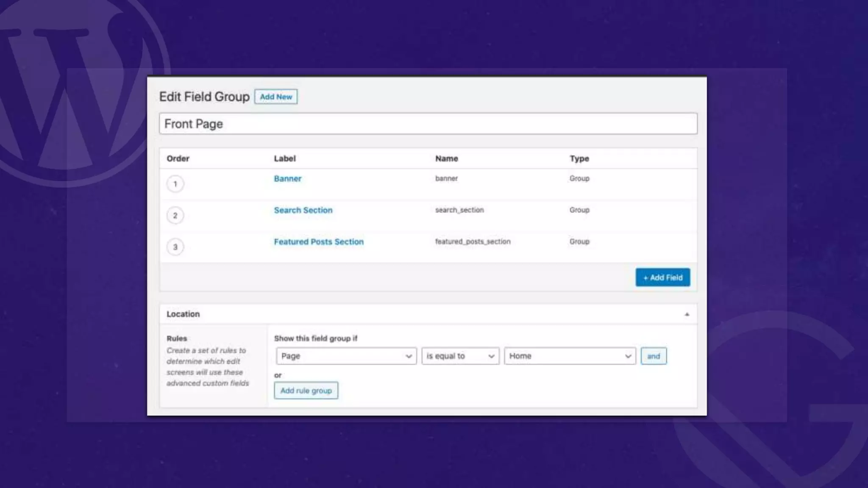
Task: Click the 'and' rule button
Action: click(x=653, y=356)
